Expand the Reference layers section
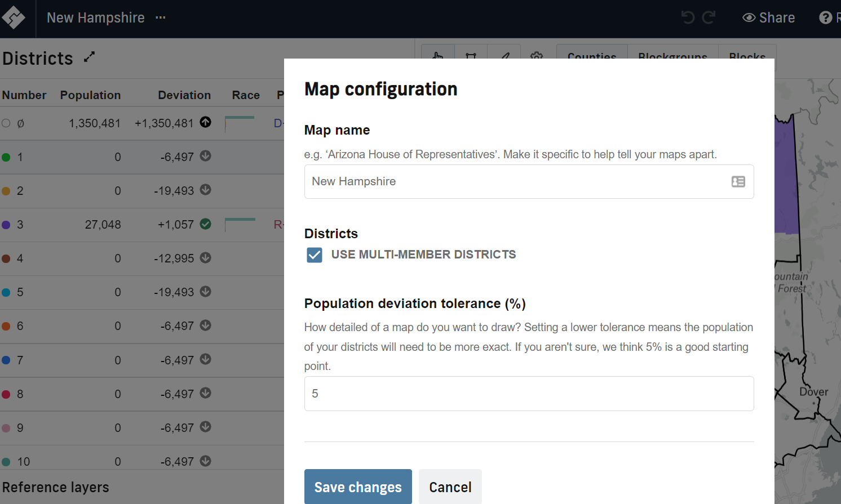This screenshot has width=841, height=504. [56, 487]
